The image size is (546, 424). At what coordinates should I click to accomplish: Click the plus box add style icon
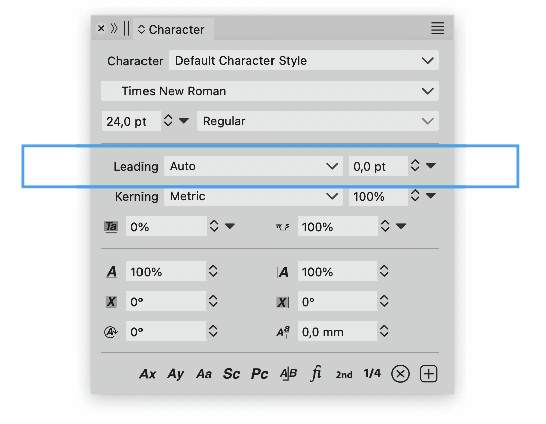(x=429, y=374)
